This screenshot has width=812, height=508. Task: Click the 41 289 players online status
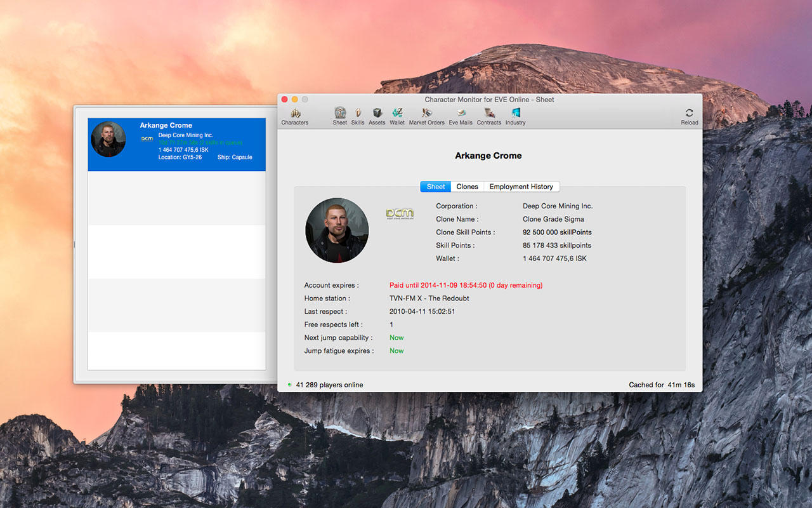pos(329,385)
